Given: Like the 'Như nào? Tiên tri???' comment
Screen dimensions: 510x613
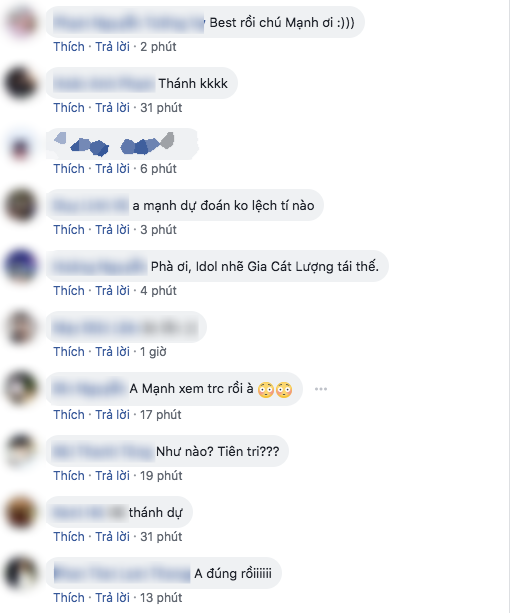Looking at the screenshot, I should click(69, 475).
